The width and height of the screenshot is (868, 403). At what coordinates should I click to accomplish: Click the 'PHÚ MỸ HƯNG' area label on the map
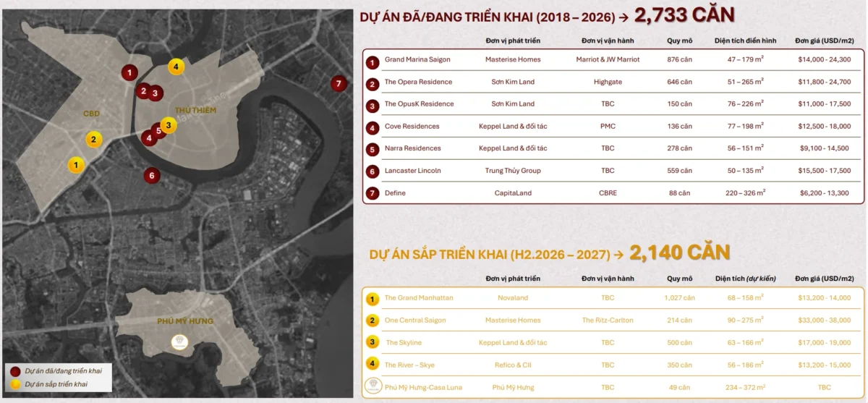tap(185, 321)
